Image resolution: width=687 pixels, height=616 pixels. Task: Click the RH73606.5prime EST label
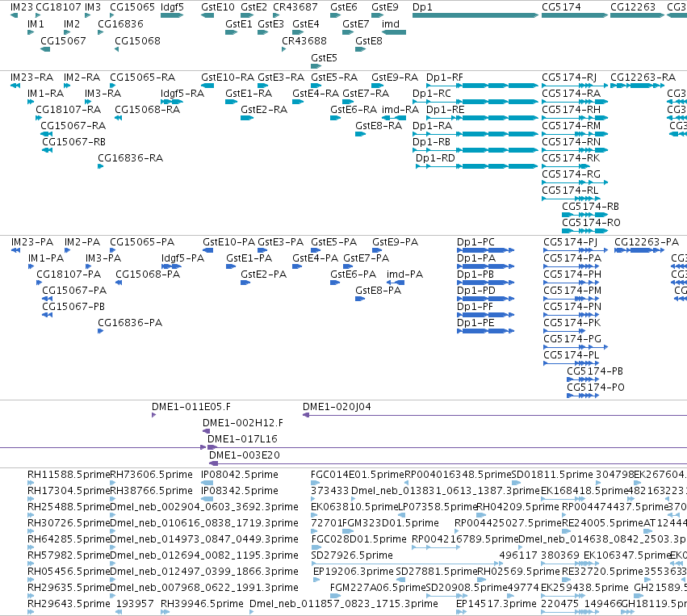152,475
